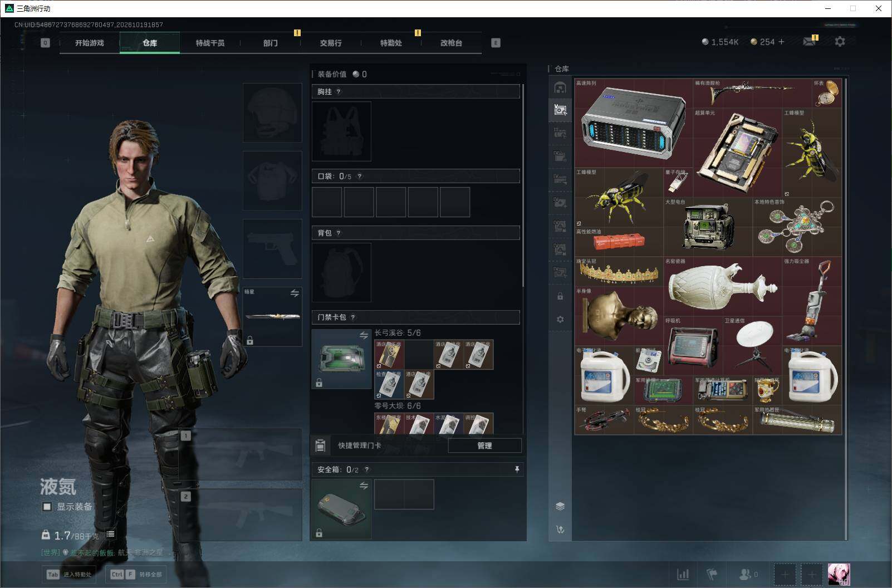Open the mail envelope icon

point(809,42)
